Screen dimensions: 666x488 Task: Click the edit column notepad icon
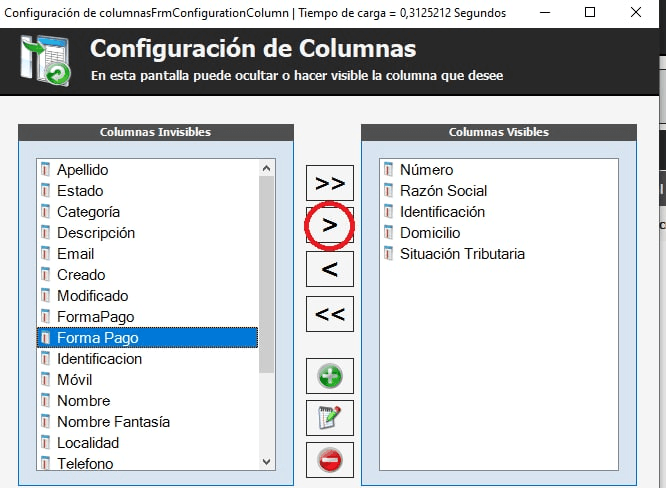[330, 418]
